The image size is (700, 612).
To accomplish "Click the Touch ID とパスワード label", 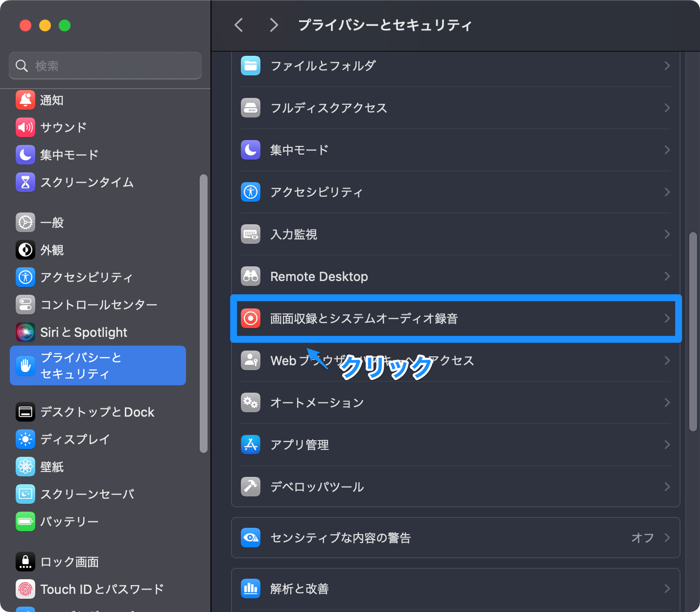I will (x=102, y=589).
